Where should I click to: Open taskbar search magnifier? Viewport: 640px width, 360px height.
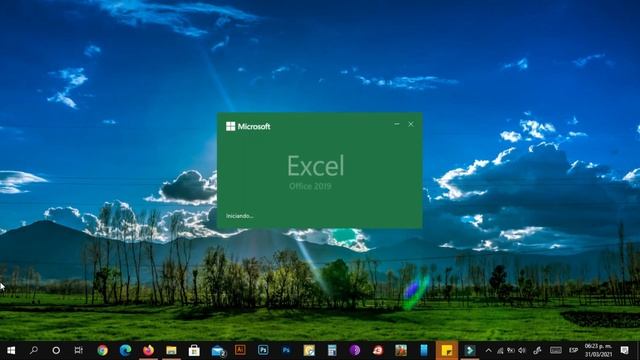pyautogui.click(x=34, y=350)
